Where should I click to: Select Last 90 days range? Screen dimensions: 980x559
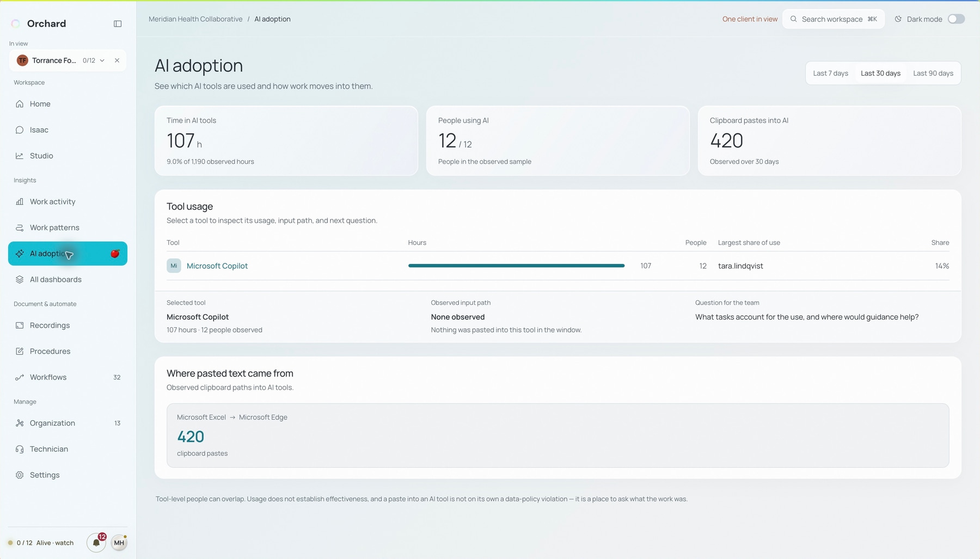tap(933, 73)
